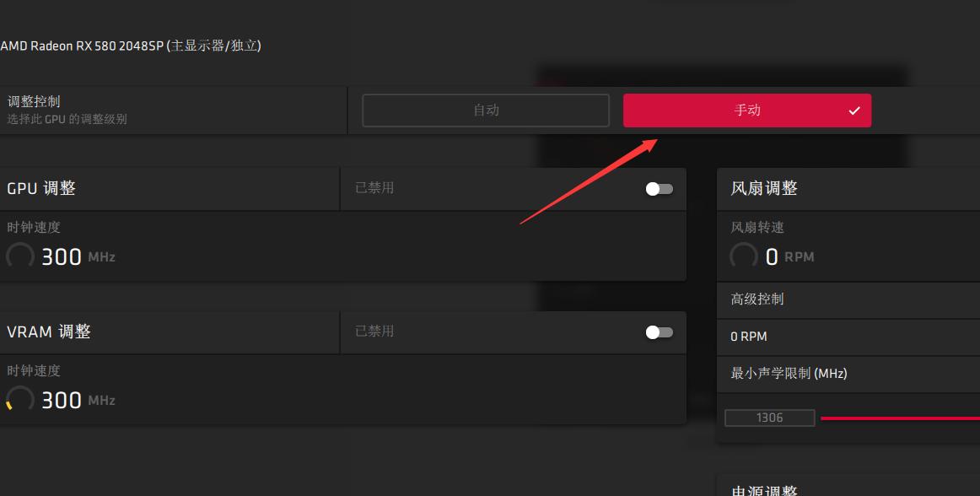The width and height of the screenshot is (980, 496).
Task: Click the 300 MHz GPU clock readout
Action: pyautogui.click(x=78, y=256)
